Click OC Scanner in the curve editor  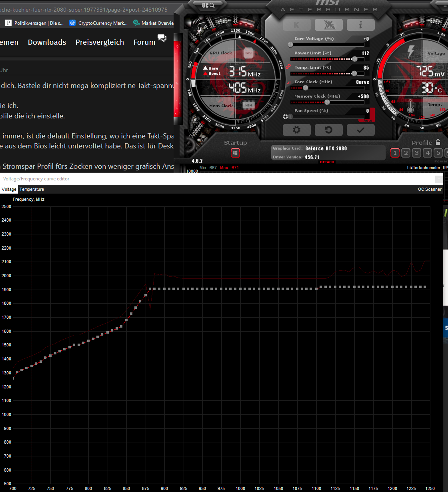coord(430,189)
